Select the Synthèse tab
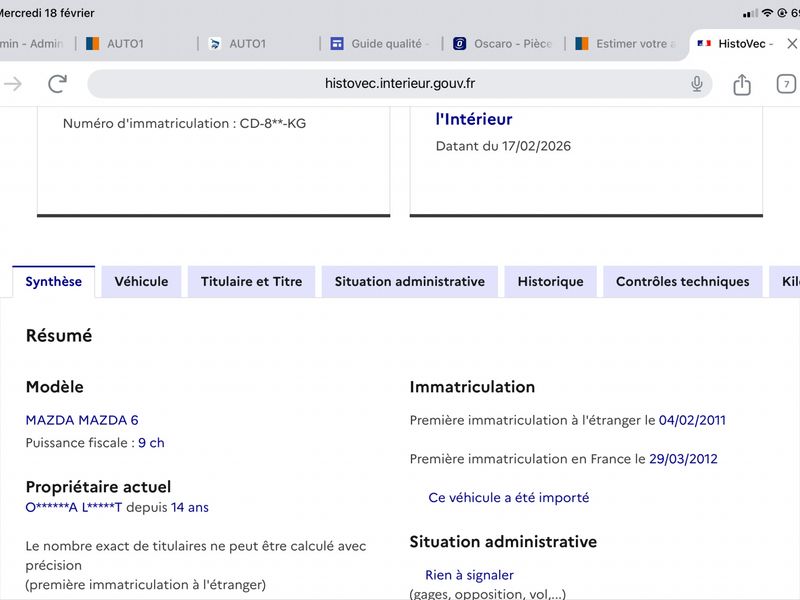The height and width of the screenshot is (600, 800). 54,282
